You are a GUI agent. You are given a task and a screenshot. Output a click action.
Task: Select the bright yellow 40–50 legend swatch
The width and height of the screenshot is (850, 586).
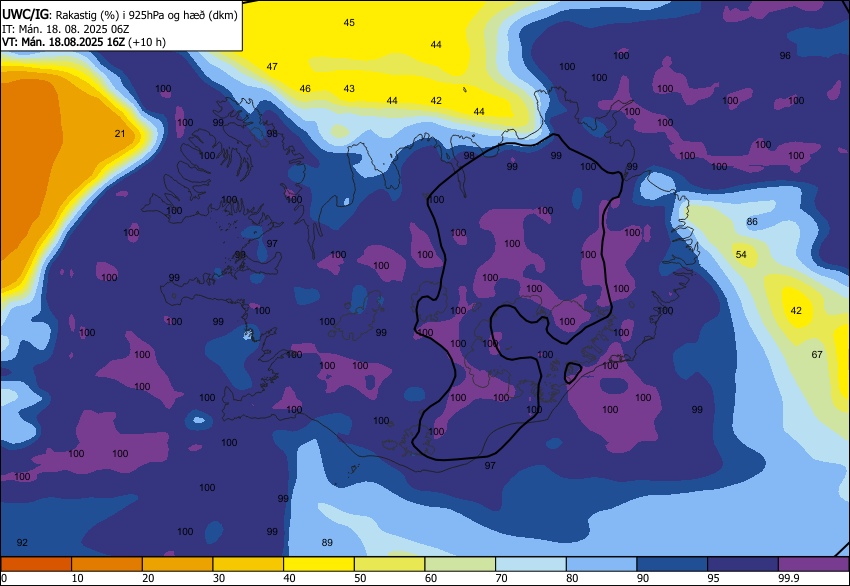[319, 564]
